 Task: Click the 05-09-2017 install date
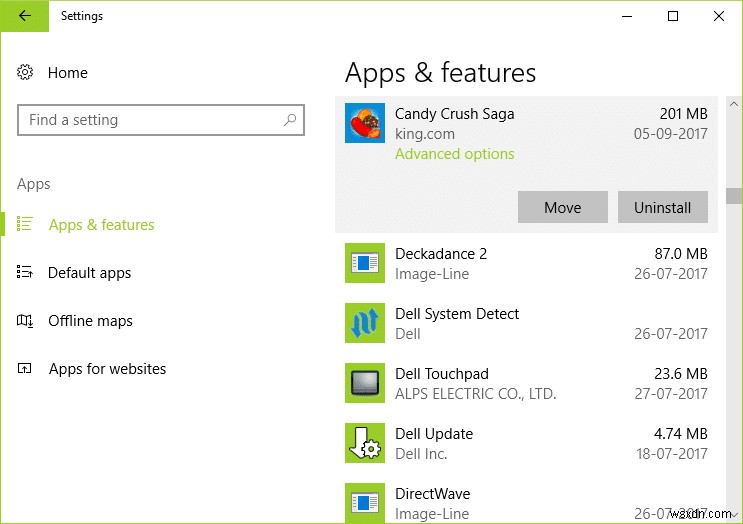click(x=671, y=134)
